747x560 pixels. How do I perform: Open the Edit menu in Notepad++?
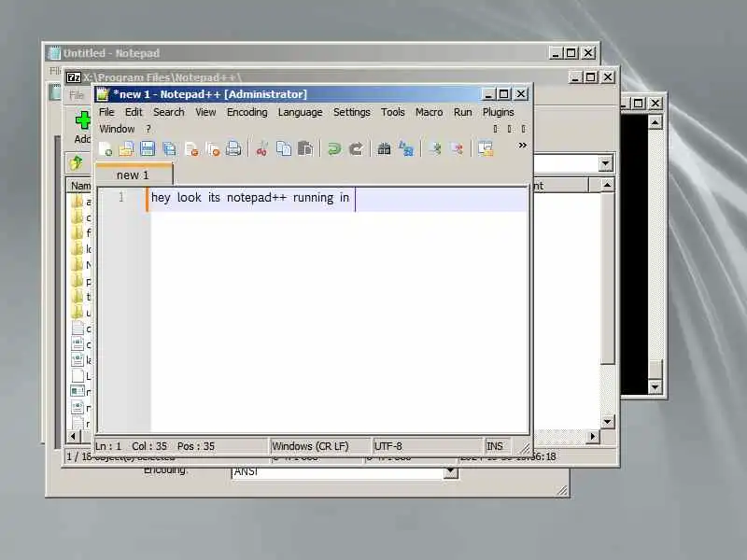pos(134,112)
